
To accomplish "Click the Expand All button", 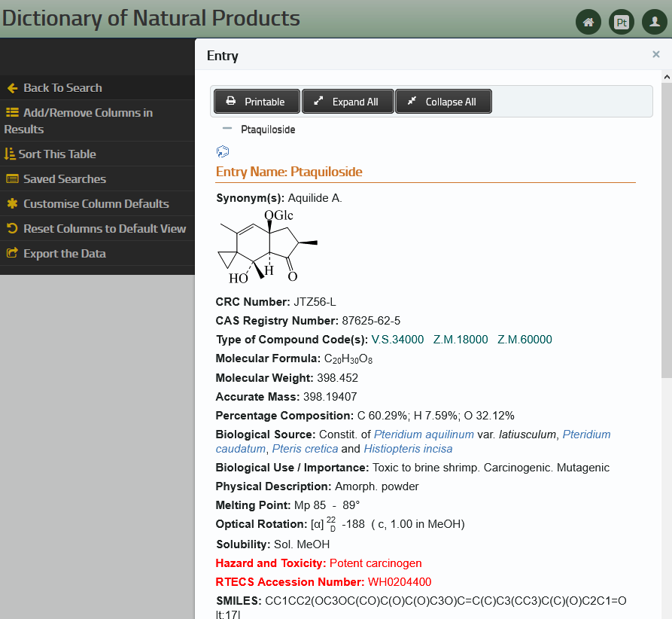I will click(x=348, y=102).
